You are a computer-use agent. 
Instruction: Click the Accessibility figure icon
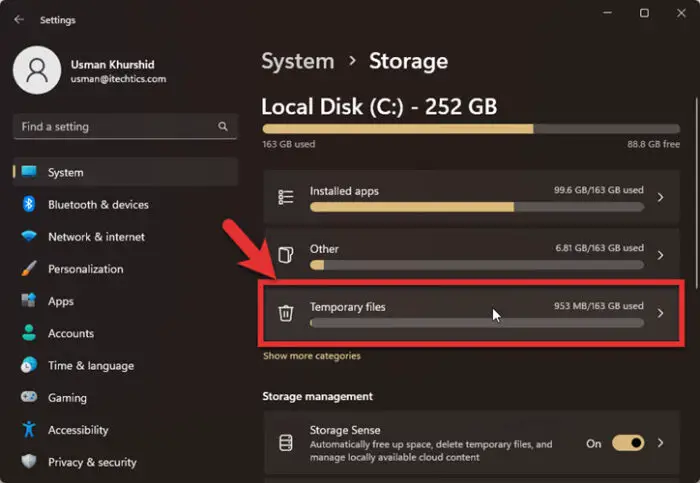tap(29, 429)
